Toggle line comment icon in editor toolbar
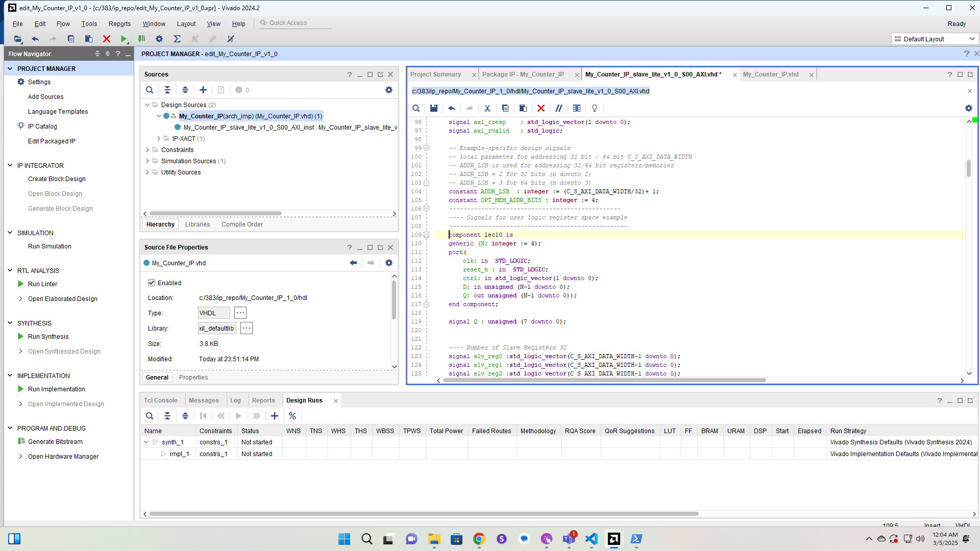This screenshot has height=551, width=980. [x=559, y=108]
